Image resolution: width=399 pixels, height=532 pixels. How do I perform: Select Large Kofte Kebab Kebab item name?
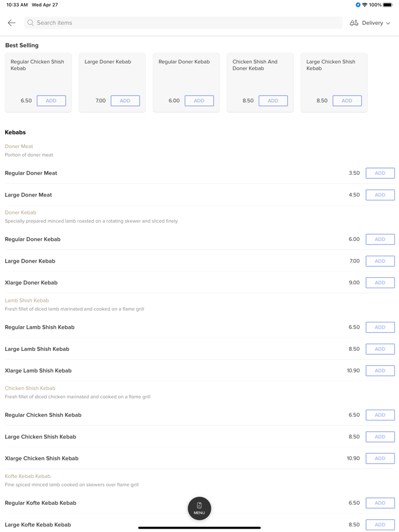[x=38, y=525]
